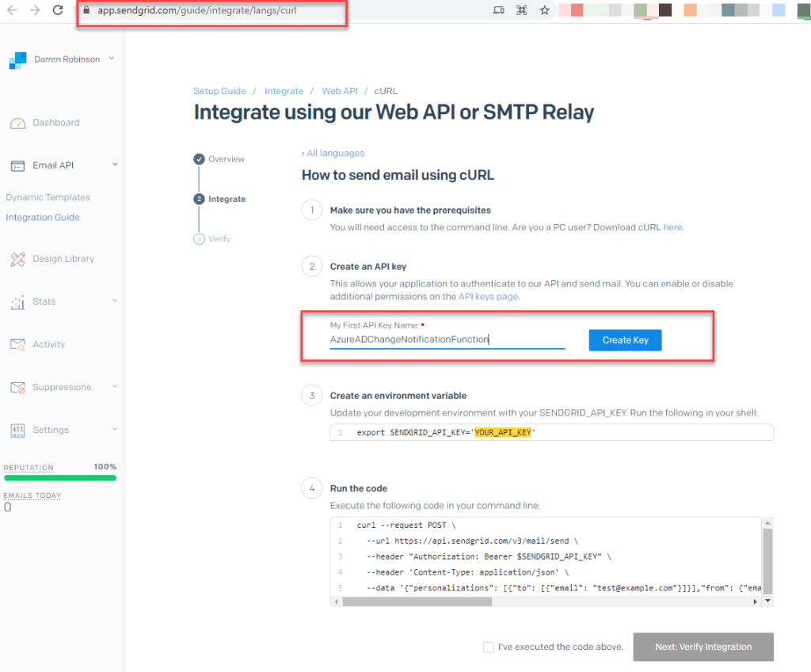Viewport: 811px width, 672px height.
Task: Click the code scroll right arrow
Action: [x=755, y=602]
